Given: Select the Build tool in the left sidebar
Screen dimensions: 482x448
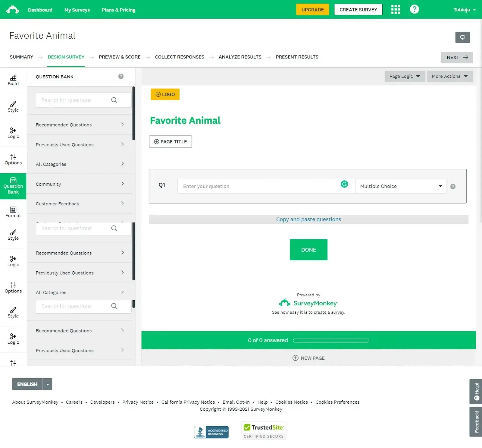Looking at the screenshot, I should point(13,80).
